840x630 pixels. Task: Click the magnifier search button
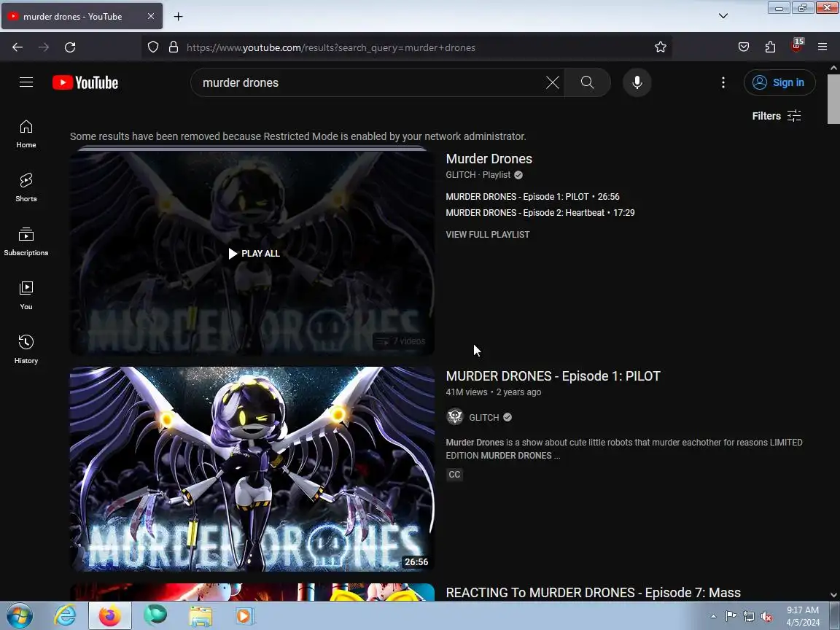pos(587,82)
